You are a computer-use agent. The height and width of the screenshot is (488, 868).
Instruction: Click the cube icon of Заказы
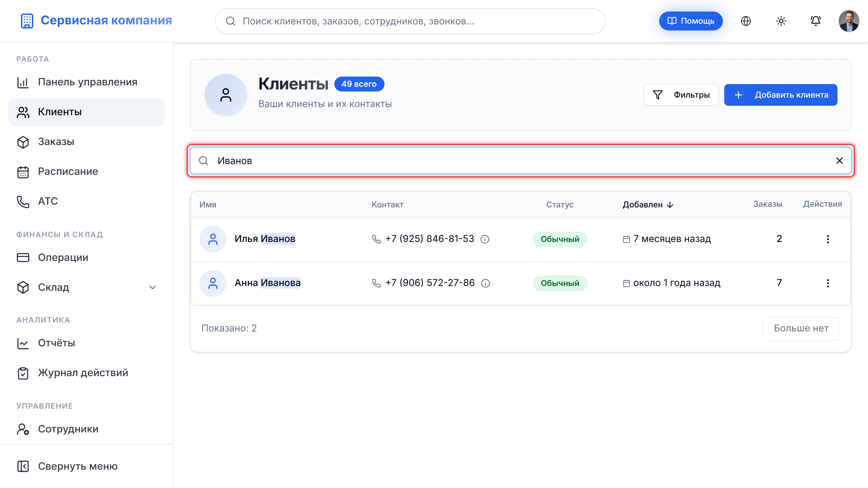click(x=23, y=142)
